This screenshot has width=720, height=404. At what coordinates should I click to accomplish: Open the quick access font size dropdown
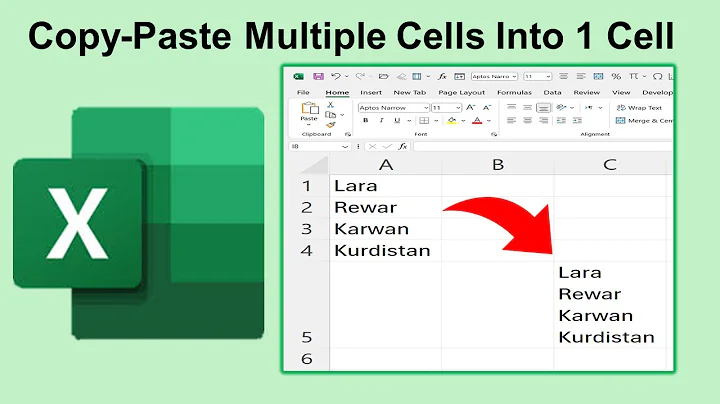[548, 77]
